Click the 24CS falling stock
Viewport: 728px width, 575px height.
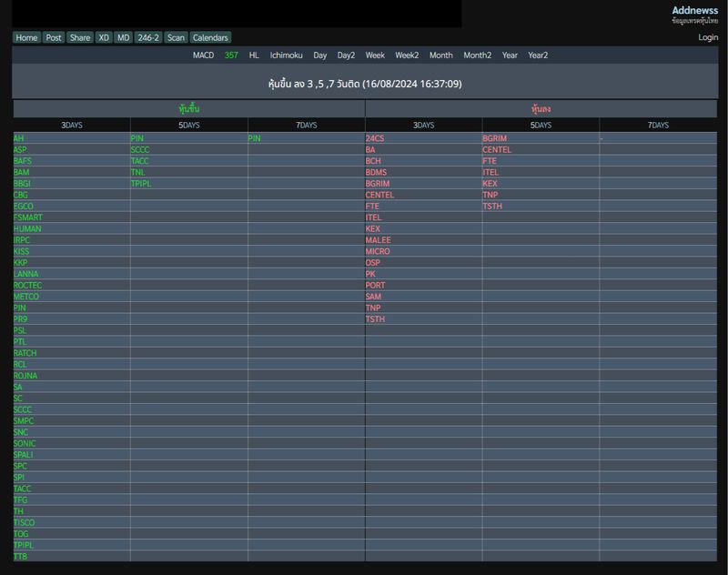(x=375, y=138)
